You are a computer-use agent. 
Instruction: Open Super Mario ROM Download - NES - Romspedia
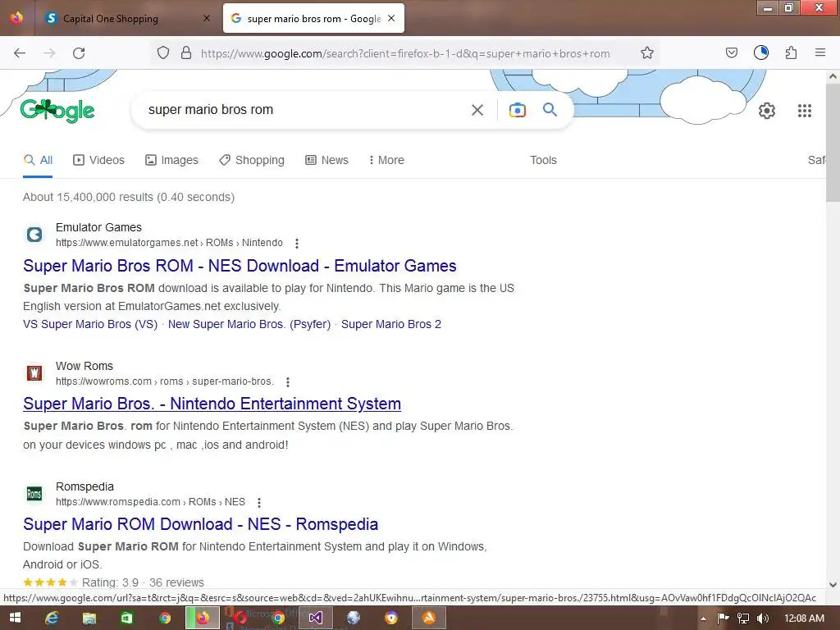[200, 524]
